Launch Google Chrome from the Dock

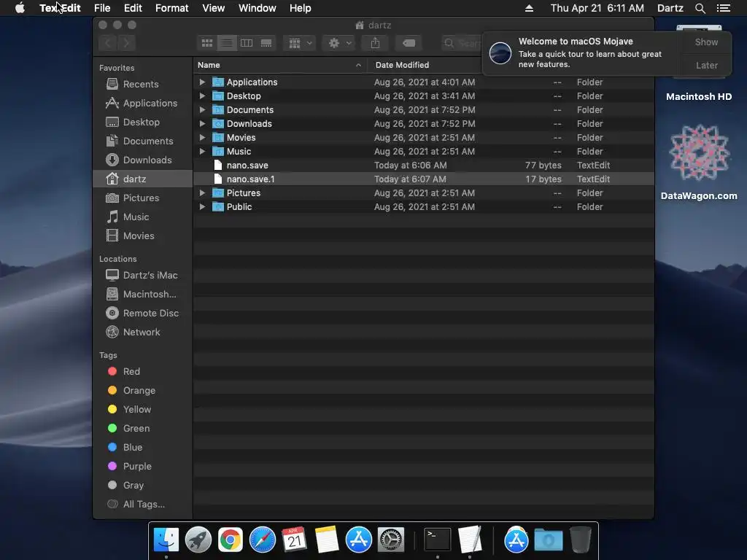pyautogui.click(x=231, y=540)
